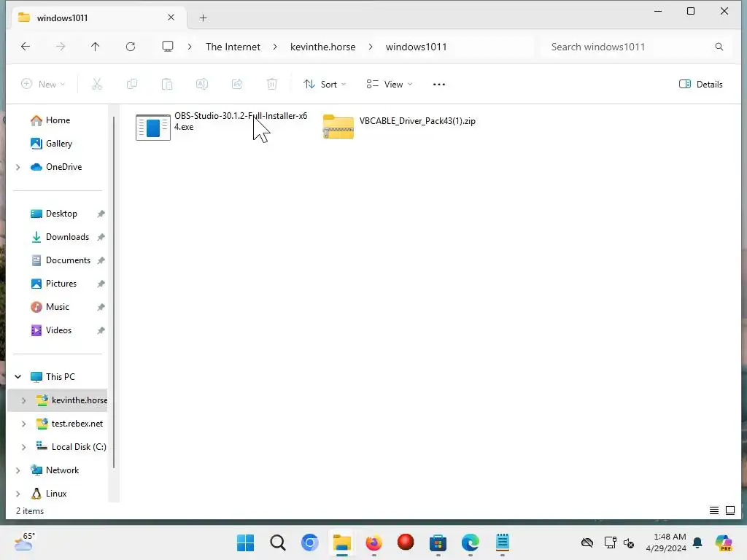Open the New dropdown menu
This screenshot has height=560, width=747.
point(43,85)
